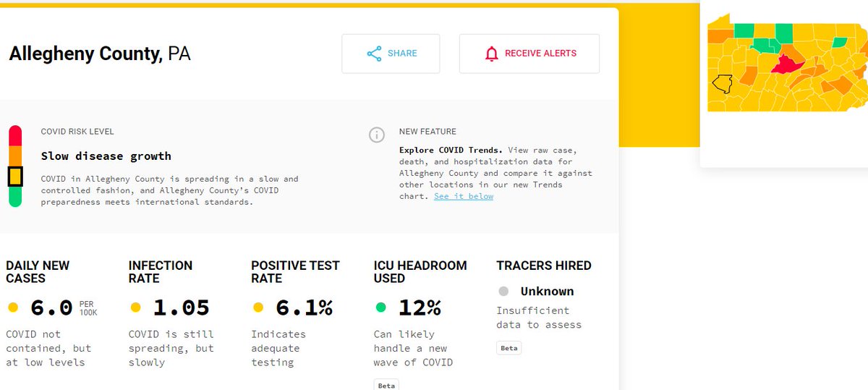
Task: Click the gray dot beside Tracers Hired Unknown
Action: (503, 291)
